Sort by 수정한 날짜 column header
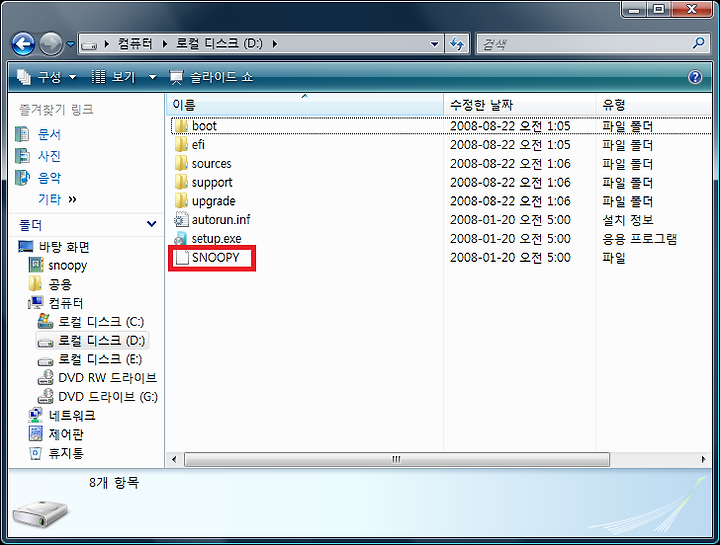 click(519, 105)
